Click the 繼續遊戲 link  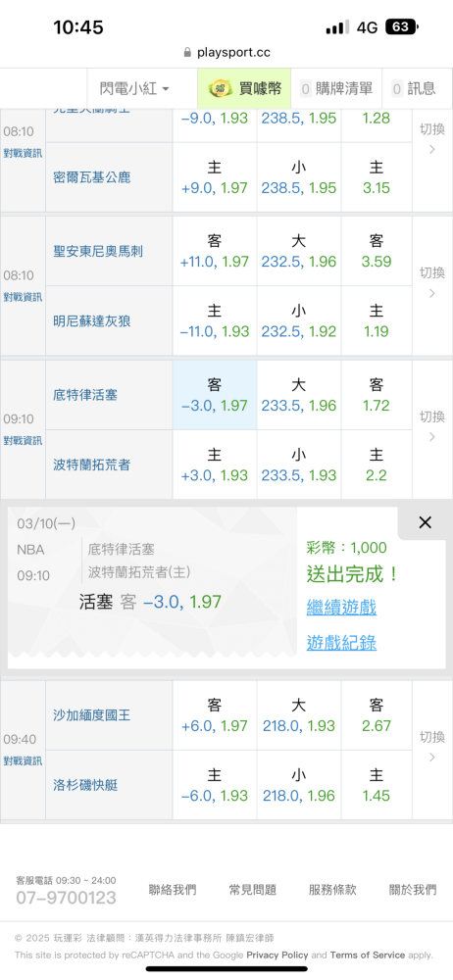[341, 607]
